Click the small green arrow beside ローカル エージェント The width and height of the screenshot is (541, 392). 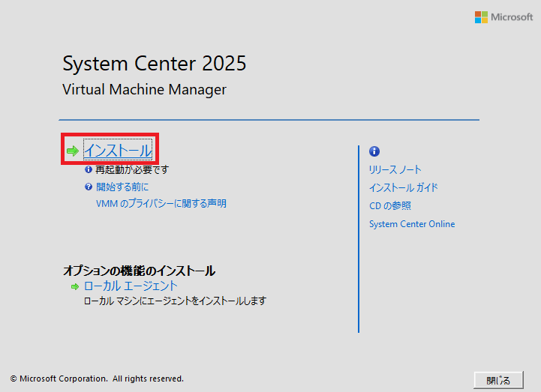tap(75, 286)
